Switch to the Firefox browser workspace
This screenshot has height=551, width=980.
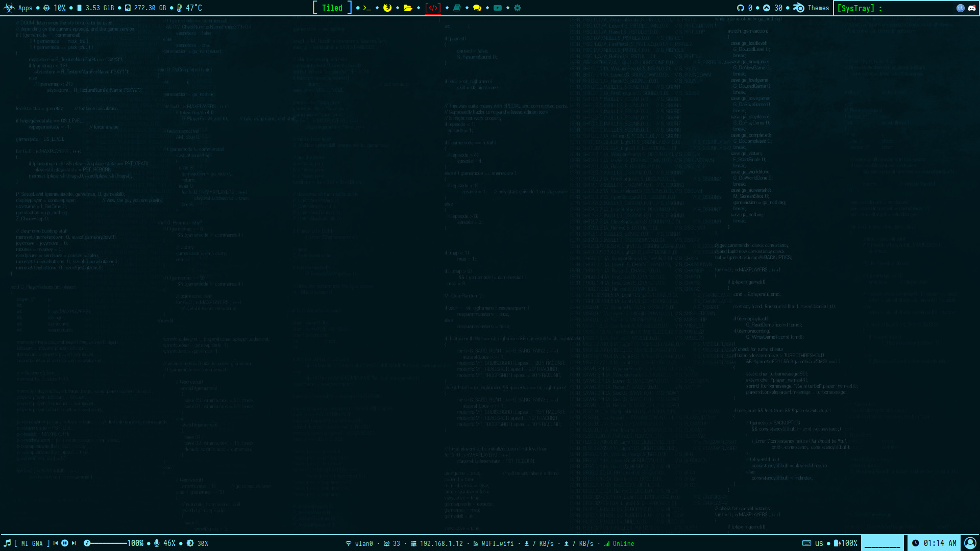click(387, 8)
